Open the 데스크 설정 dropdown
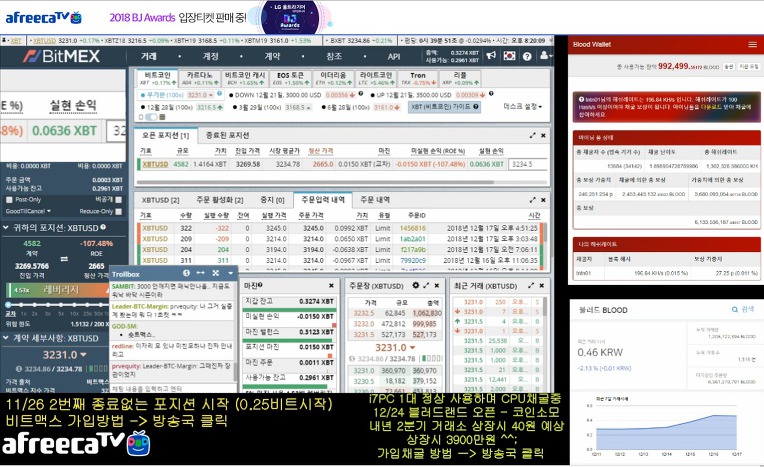The image size is (764, 467). (x=522, y=106)
